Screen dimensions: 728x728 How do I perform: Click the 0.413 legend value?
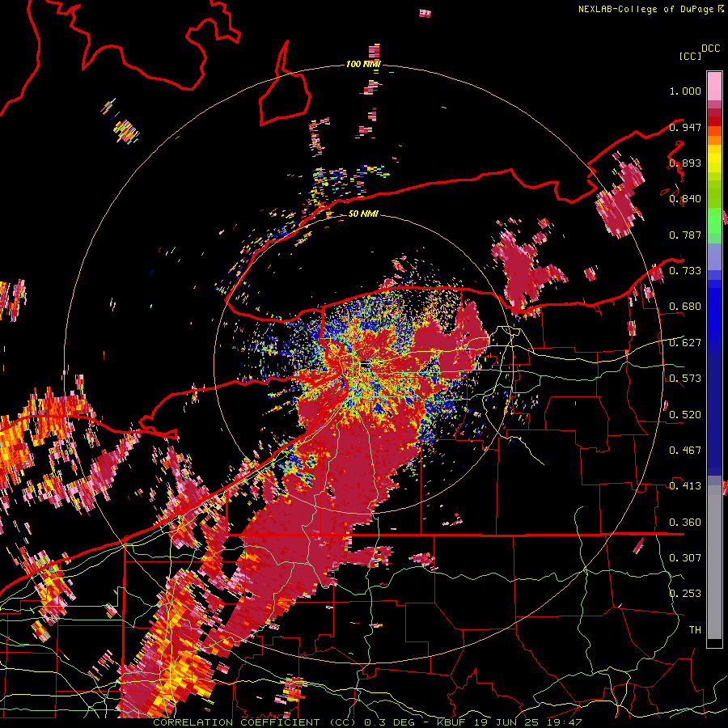pyautogui.click(x=685, y=486)
